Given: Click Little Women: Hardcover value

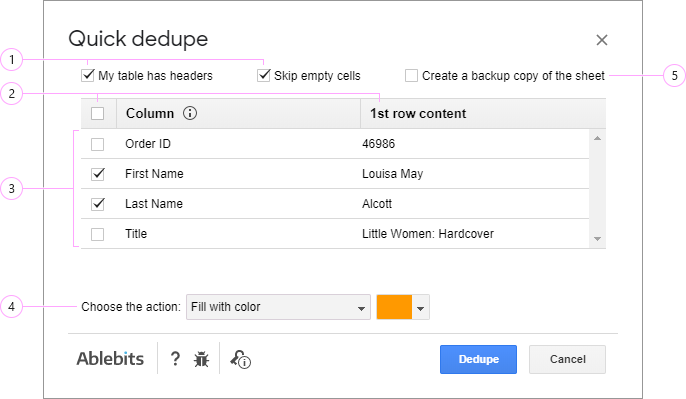Looking at the screenshot, I should pos(428,234).
